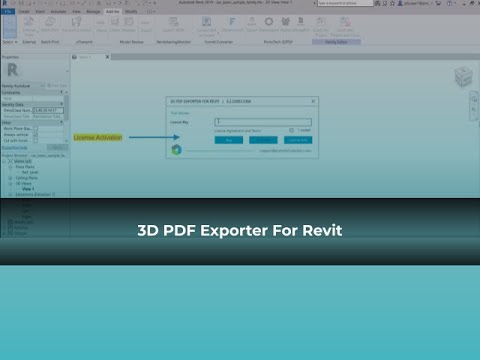Screen dimensions: 480x360
Task: Collapse the Other section in Properties
Action: point(61,122)
